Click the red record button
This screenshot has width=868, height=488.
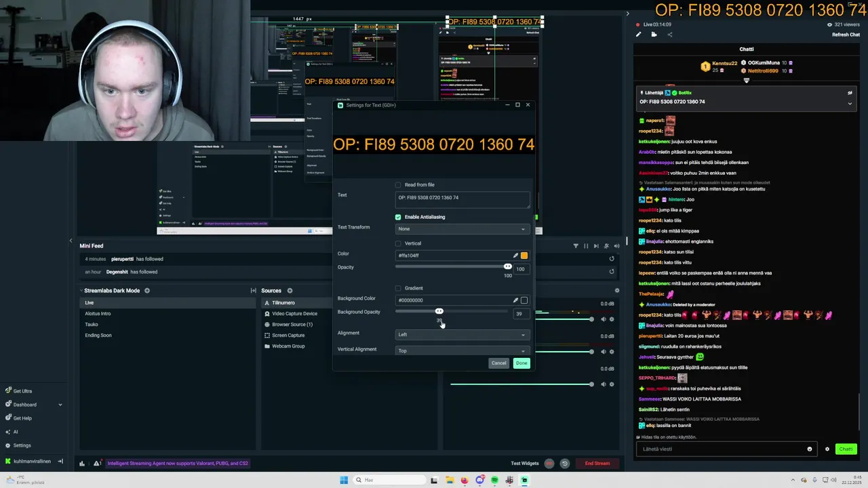click(549, 464)
